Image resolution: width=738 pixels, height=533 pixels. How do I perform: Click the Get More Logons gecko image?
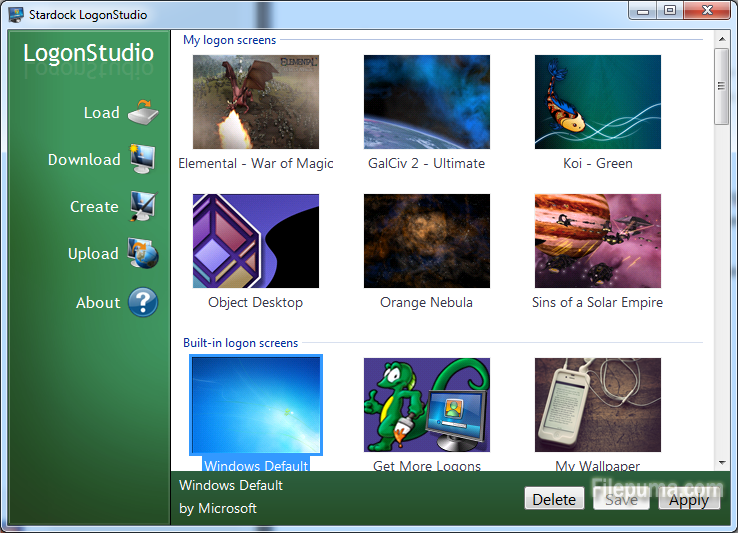click(x=426, y=405)
